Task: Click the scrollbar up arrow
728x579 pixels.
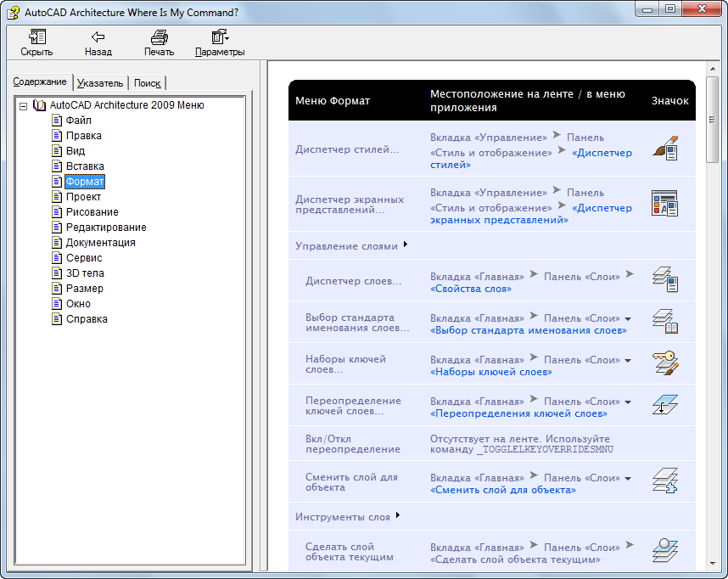Action: [713, 69]
